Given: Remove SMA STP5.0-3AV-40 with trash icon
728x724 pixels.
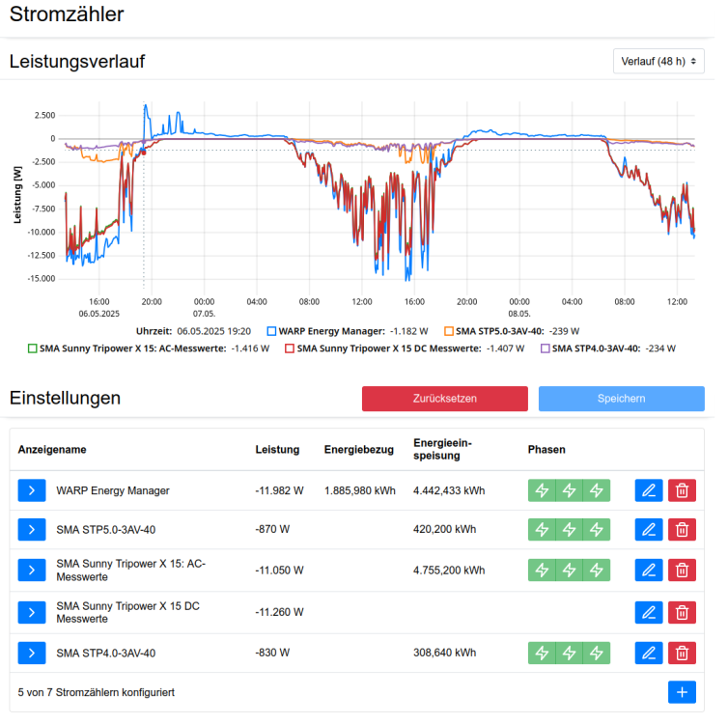Looking at the screenshot, I should 682,529.
